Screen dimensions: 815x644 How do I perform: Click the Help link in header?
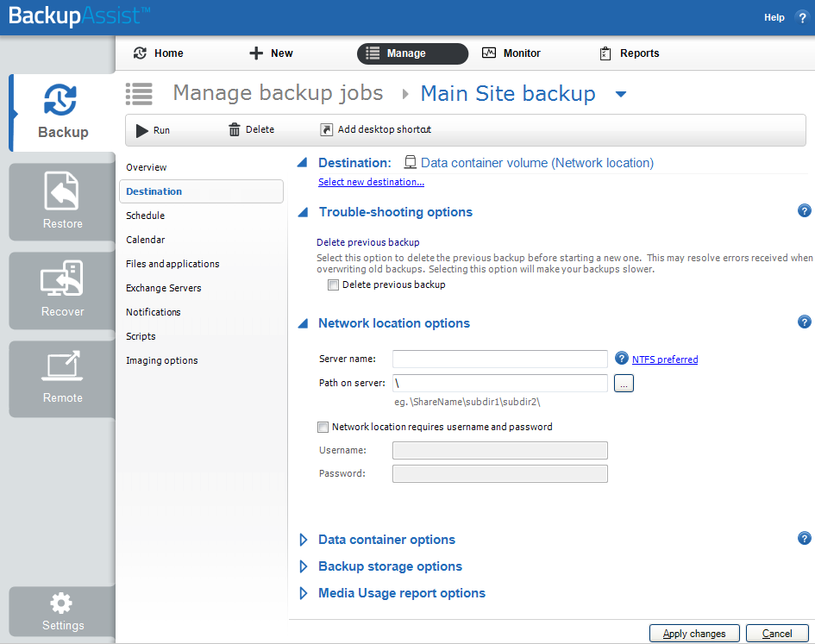pos(774,17)
